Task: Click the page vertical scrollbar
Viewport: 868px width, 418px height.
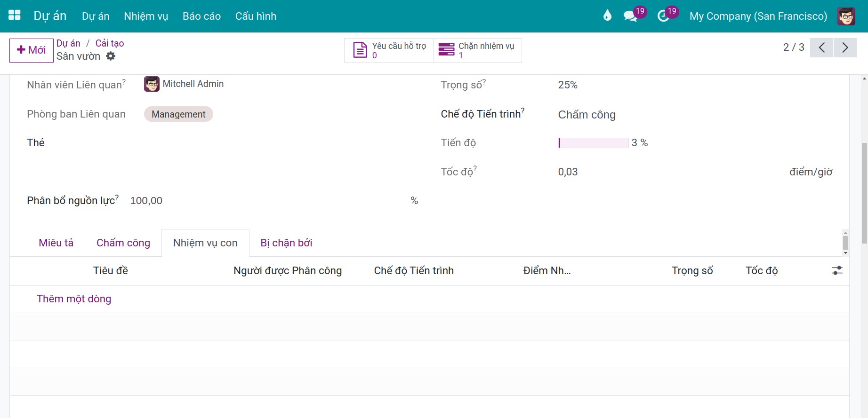Action: click(x=864, y=193)
